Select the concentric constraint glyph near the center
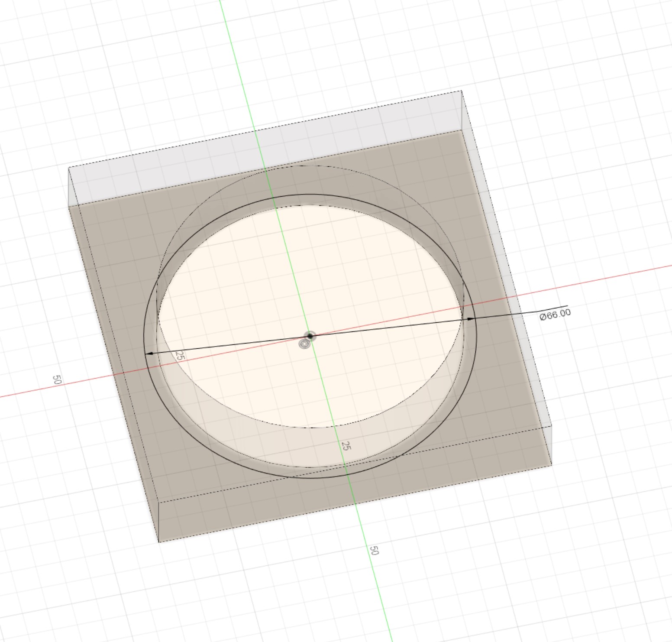This screenshot has height=642, width=672. (304, 344)
